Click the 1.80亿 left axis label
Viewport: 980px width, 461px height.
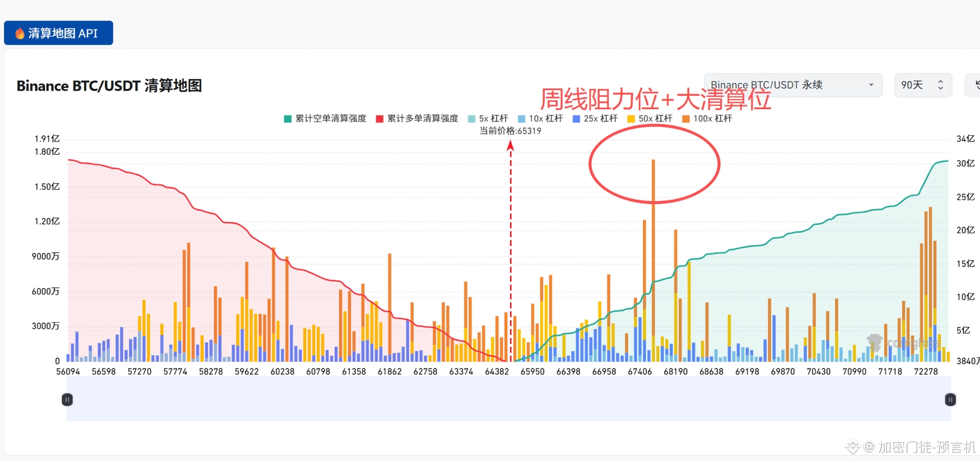coord(47,151)
